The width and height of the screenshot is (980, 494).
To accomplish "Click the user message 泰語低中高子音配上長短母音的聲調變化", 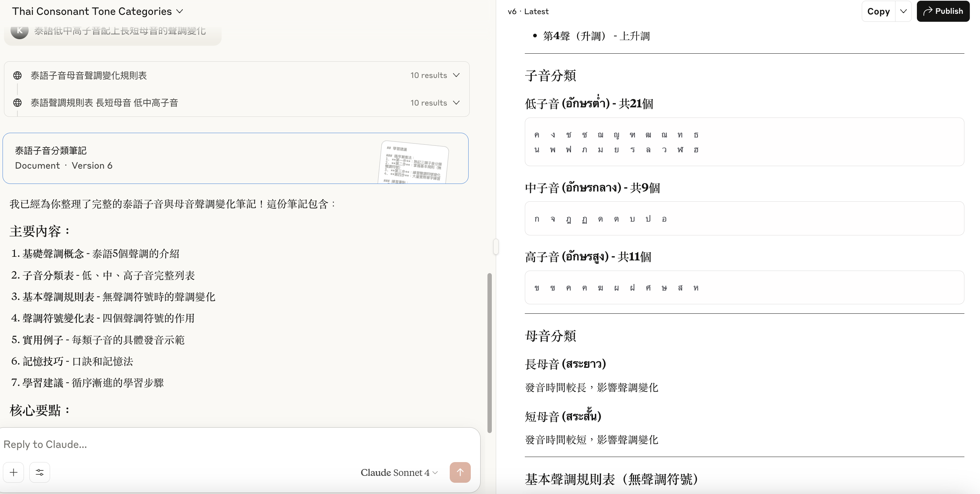I will tap(120, 30).
